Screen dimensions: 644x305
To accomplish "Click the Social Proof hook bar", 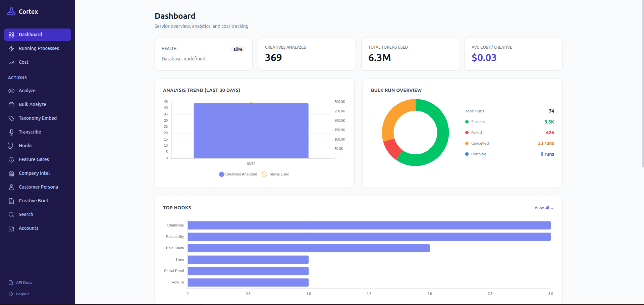I will pyautogui.click(x=248, y=271).
